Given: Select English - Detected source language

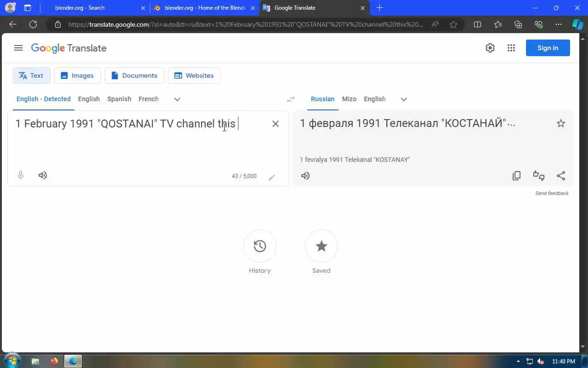Looking at the screenshot, I should pyautogui.click(x=44, y=99).
